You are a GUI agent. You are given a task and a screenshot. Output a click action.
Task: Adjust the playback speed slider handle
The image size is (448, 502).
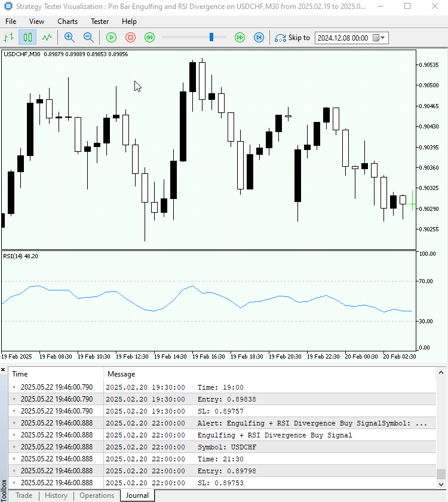pos(211,37)
